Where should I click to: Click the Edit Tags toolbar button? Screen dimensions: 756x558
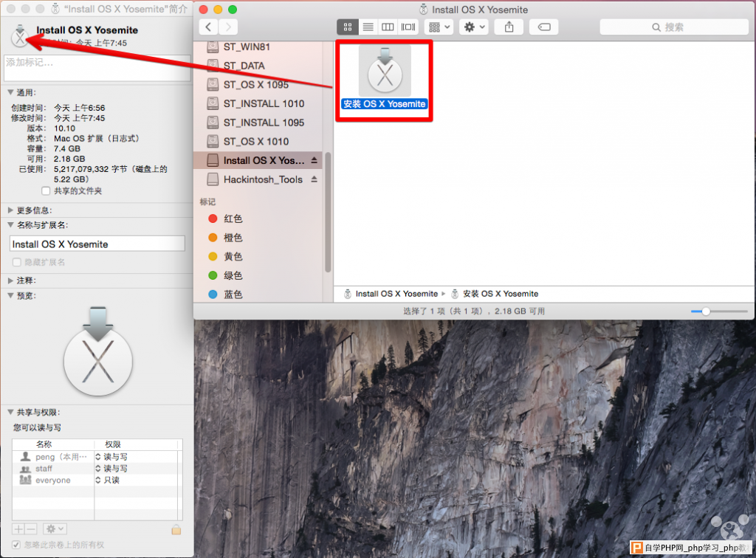[x=544, y=27]
